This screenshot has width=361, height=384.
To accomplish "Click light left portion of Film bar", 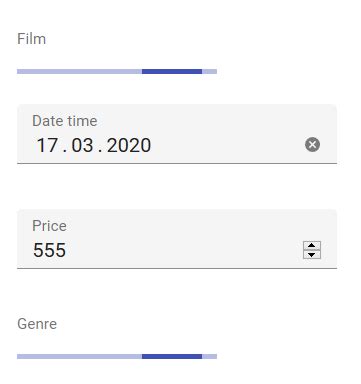I will tap(79, 71).
